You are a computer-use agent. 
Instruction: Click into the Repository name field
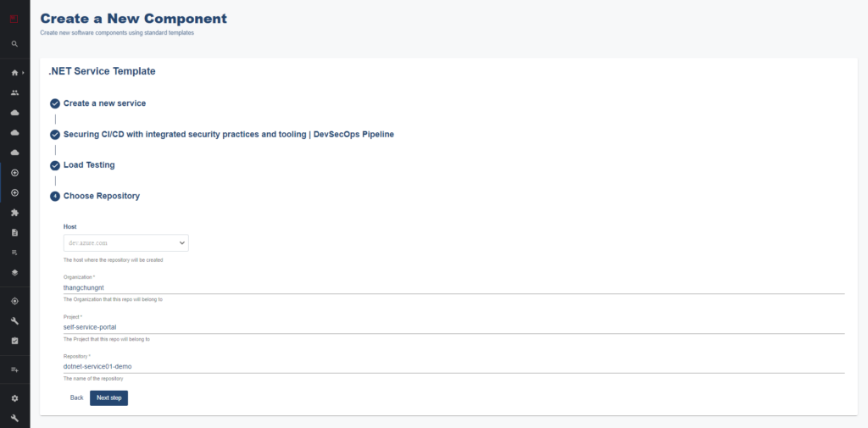coord(453,367)
